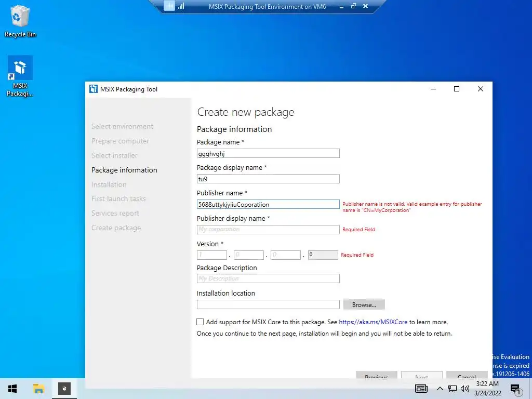This screenshot has width=532, height=399.
Task: Click the Package display name field
Action: coord(268,179)
